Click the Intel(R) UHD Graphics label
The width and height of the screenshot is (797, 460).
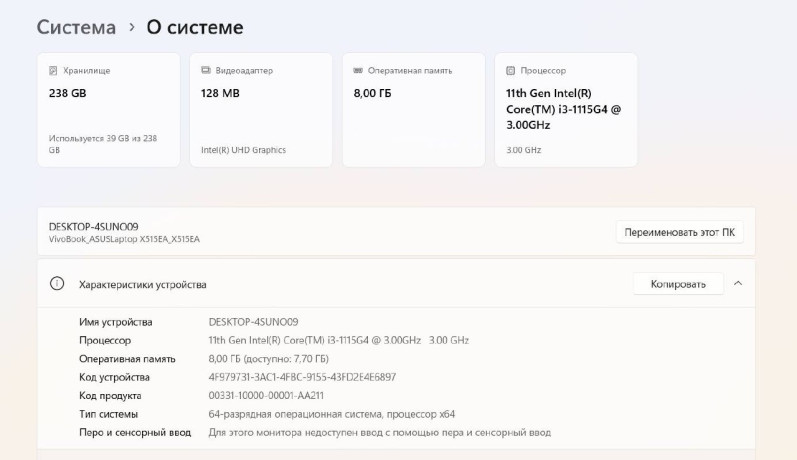coord(243,150)
